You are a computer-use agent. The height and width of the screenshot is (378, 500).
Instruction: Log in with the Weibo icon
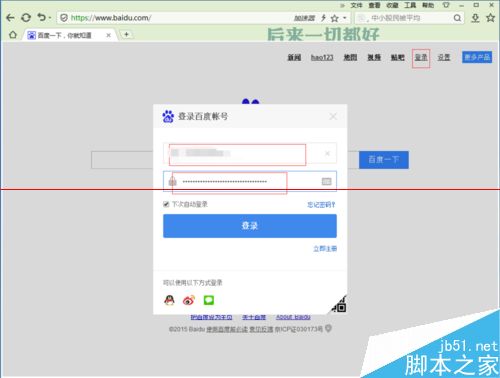189,300
